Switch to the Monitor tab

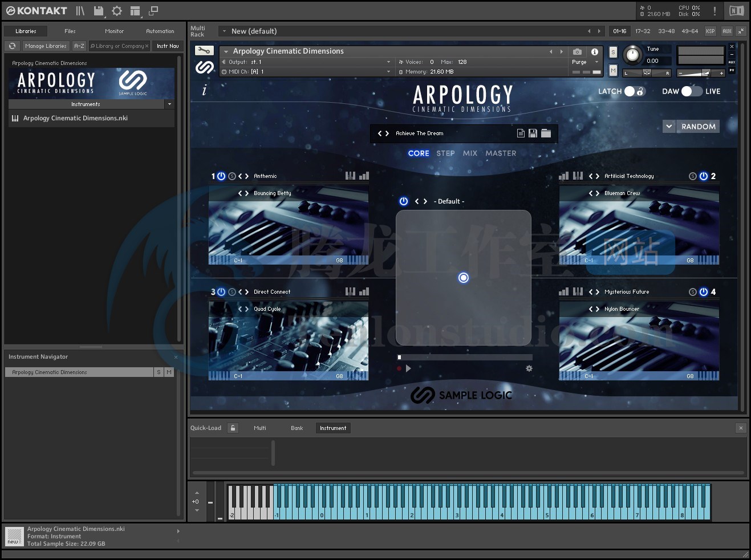click(x=114, y=31)
